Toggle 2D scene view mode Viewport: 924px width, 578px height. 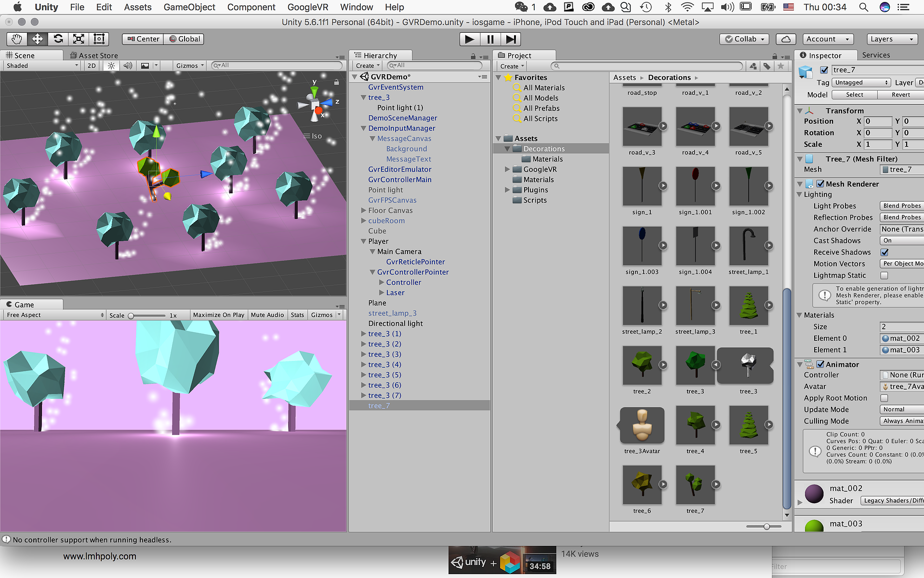92,66
